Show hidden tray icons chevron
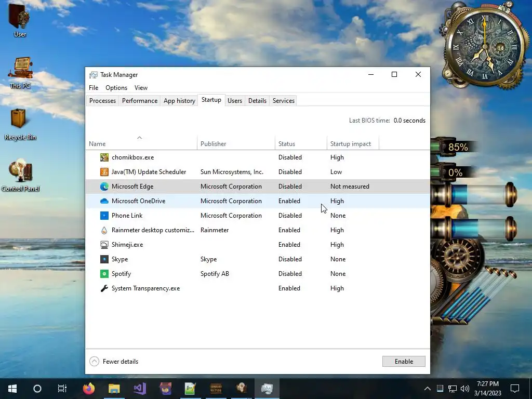 [428, 389]
